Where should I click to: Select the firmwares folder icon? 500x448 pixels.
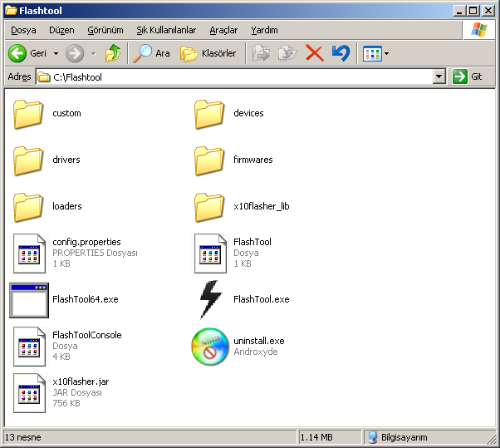(x=209, y=160)
